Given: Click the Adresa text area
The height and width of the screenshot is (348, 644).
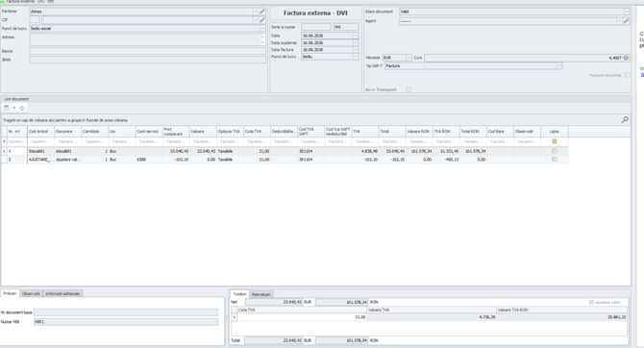Looking at the screenshot, I should pos(145,39).
